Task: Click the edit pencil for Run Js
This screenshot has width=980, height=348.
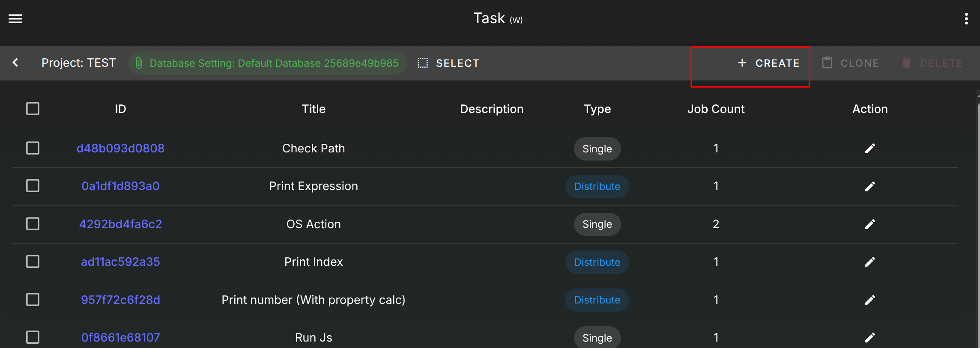Action: pos(869,338)
